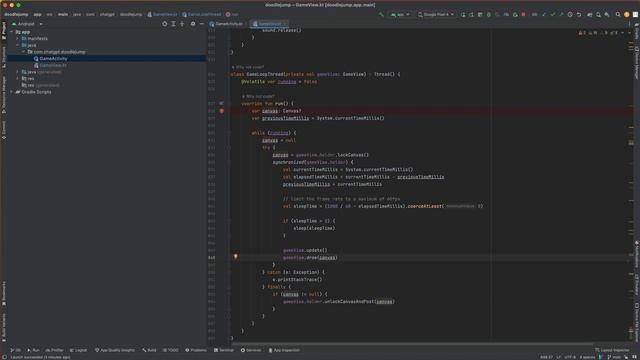Open the Logcat tool window
The width and height of the screenshot is (640, 360).
(x=78, y=350)
